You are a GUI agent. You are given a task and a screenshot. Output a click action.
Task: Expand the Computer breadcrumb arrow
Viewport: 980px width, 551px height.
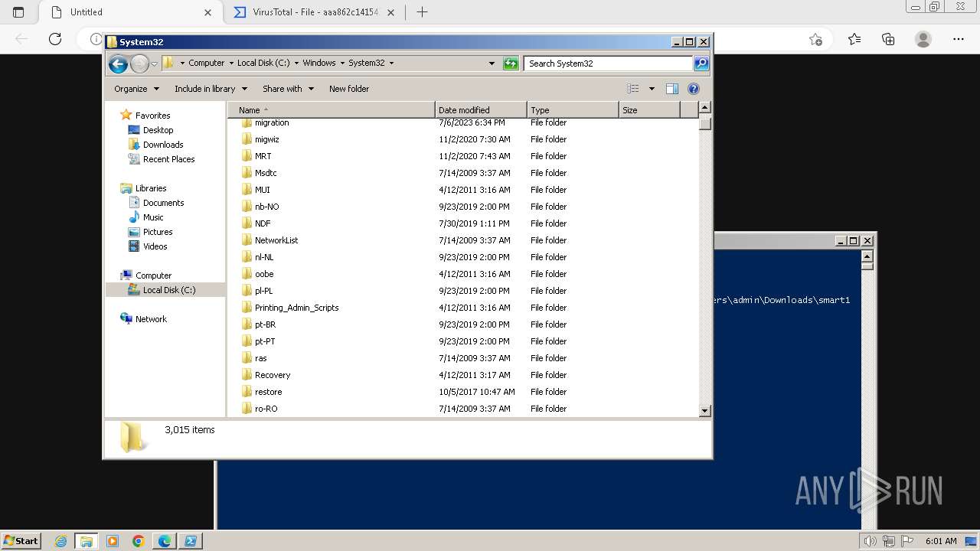point(231,64)
